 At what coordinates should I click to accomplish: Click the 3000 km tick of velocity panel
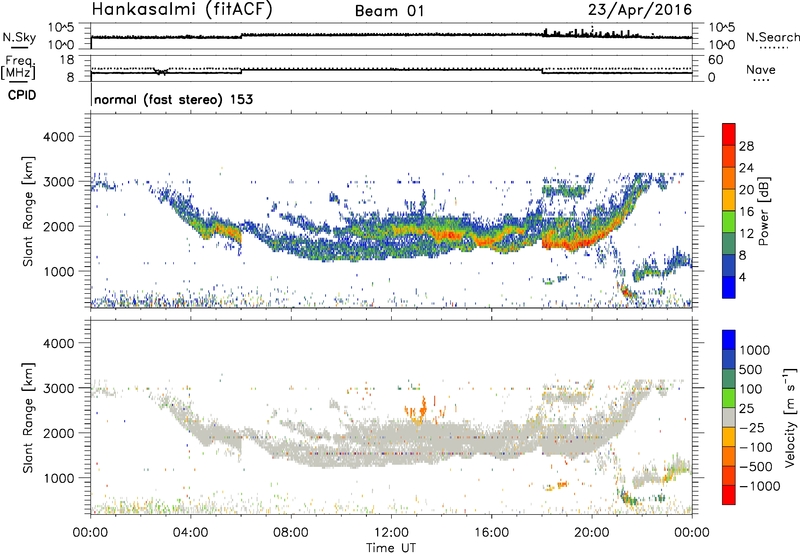coord(59,388)
